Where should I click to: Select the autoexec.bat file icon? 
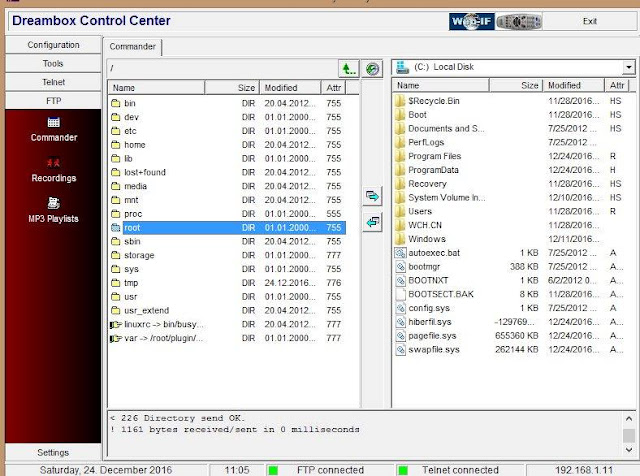coord(400,253)
